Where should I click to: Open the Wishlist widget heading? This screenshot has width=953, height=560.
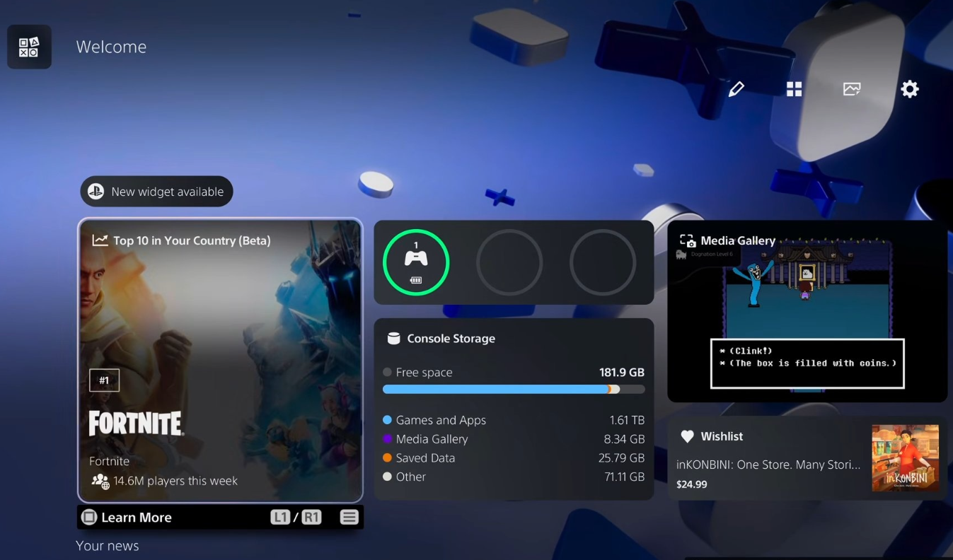(722, 436)
